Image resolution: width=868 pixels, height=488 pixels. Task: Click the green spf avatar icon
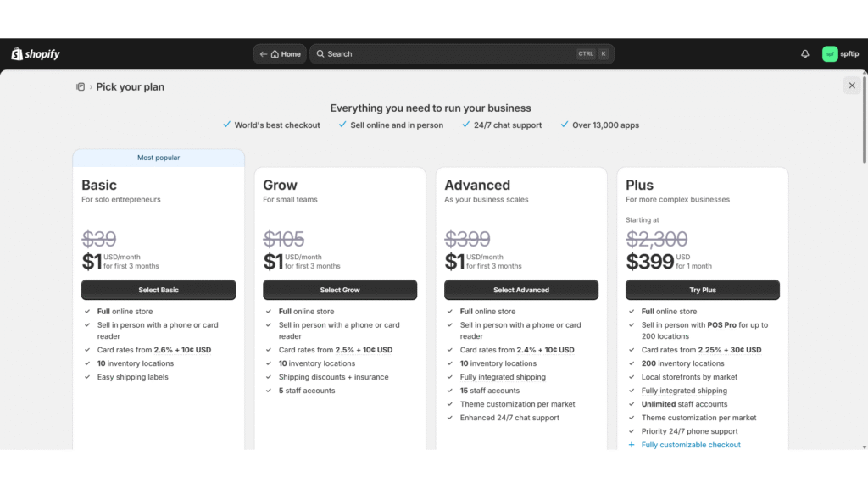point(830,54)
